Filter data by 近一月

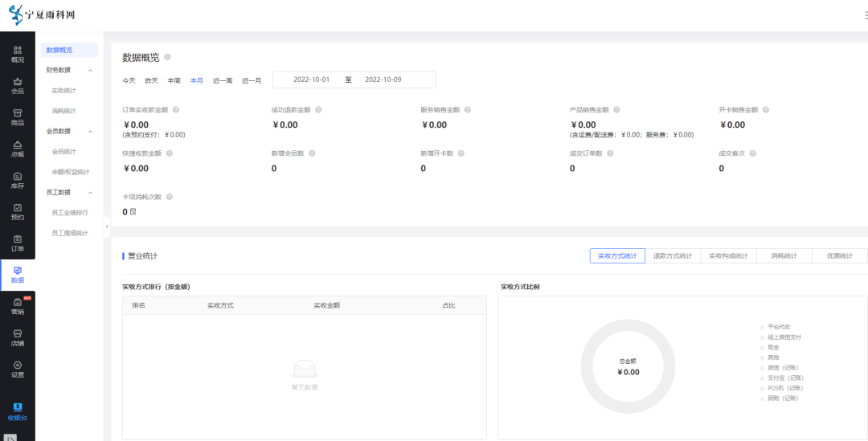coord(252,81)
